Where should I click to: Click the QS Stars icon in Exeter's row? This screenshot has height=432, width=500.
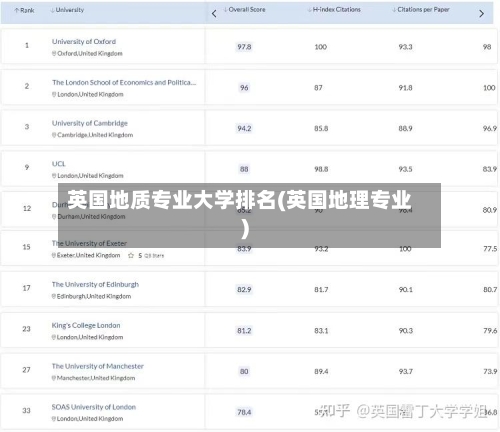131,256
